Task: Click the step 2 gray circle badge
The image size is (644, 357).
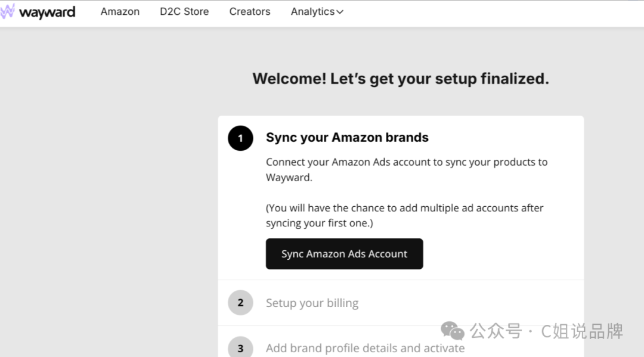Action: (240, 303)
